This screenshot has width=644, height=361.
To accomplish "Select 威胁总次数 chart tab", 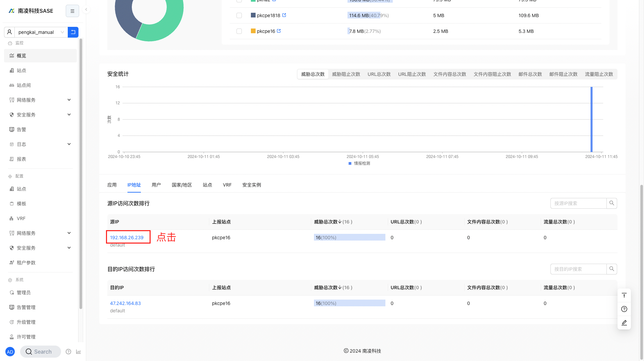I will click(313, 74).
